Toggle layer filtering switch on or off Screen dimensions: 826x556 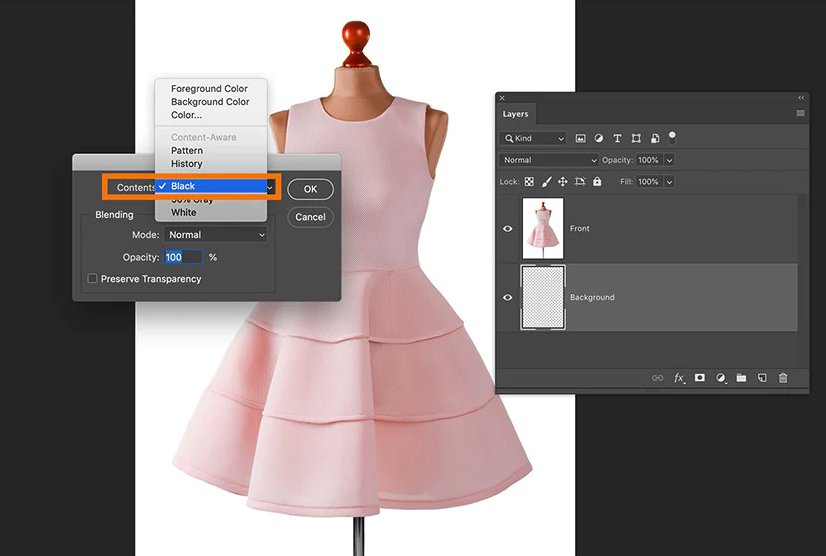coord(672,138)
